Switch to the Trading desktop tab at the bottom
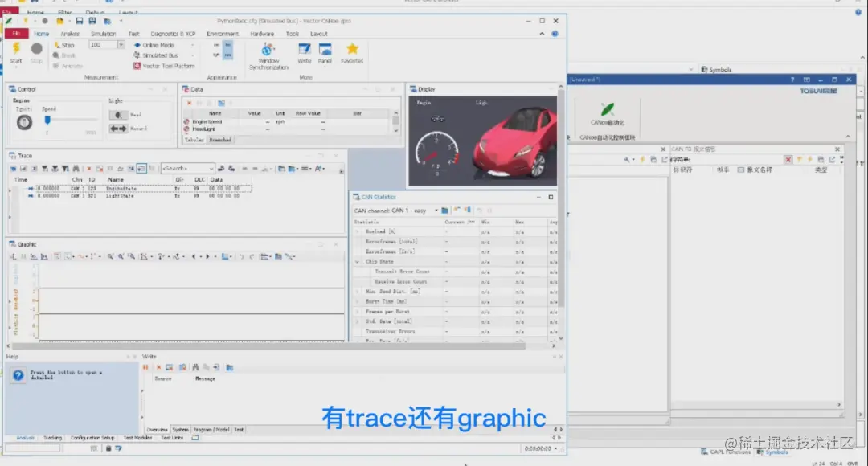Screen dimensions: 868x466 [x=52, y=438]
